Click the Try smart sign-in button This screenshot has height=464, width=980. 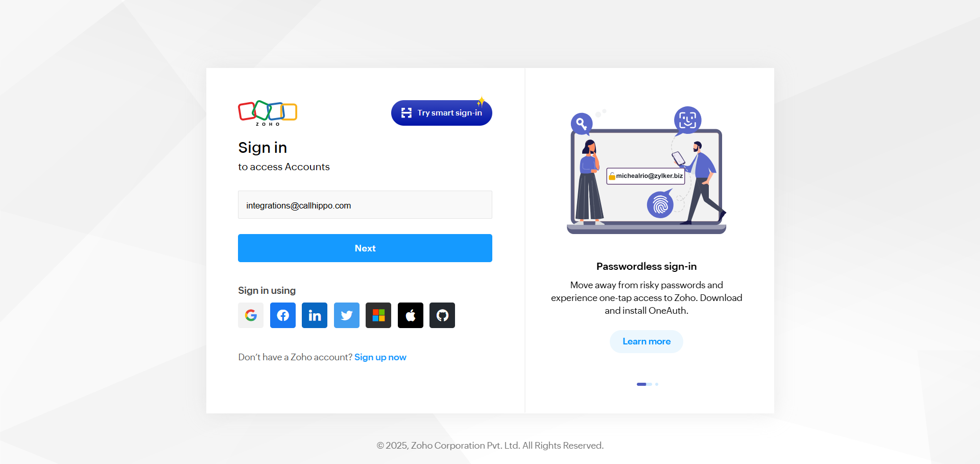(442, 113)
